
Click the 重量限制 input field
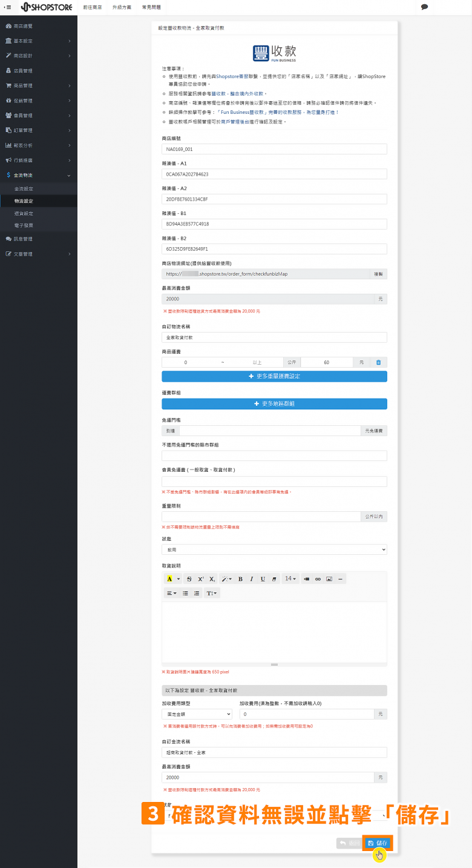pyautogui.click(x=261, y=517)
